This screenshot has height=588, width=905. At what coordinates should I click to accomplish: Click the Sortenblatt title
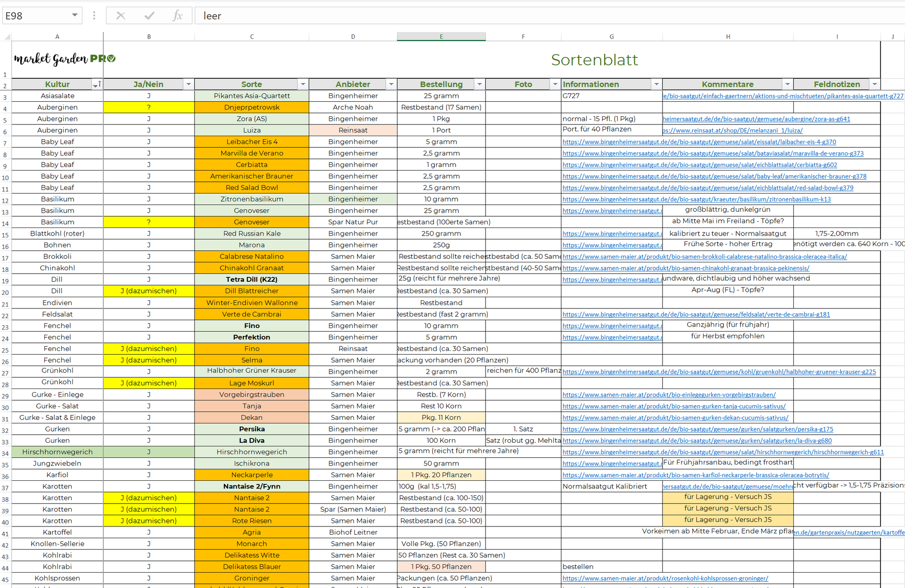[594, 60]
